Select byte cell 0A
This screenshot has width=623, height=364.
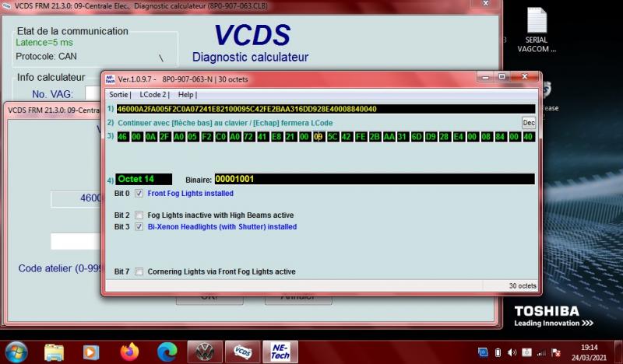click(150, 137)
